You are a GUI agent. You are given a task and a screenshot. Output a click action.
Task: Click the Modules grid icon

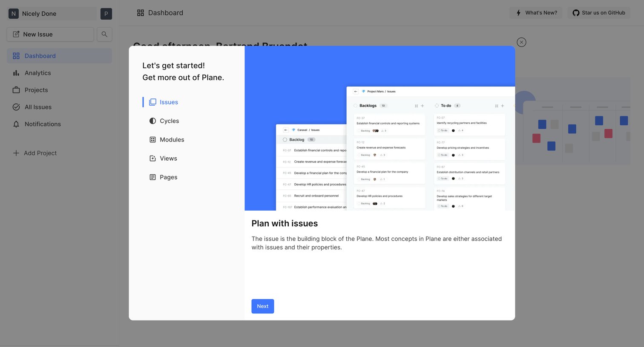(x=152, y=140)
